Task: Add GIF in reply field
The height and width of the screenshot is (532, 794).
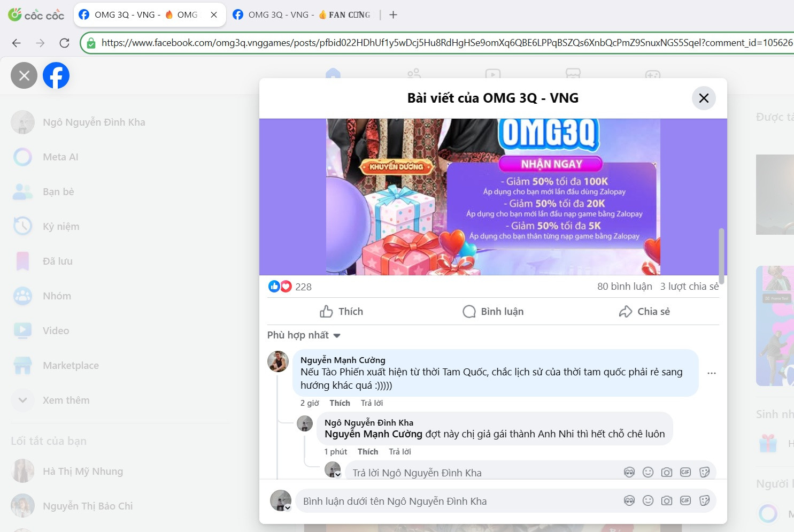Action: [685, 472]
